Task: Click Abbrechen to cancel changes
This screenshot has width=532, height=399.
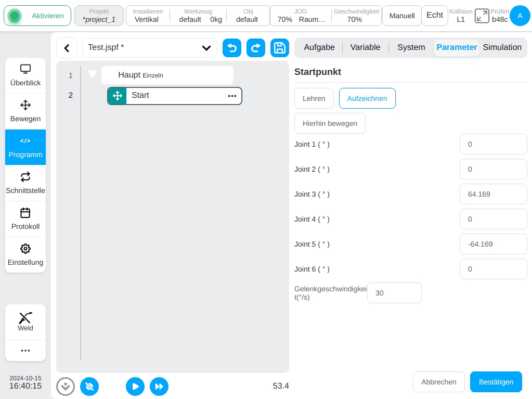Action: tap(439, 382)
